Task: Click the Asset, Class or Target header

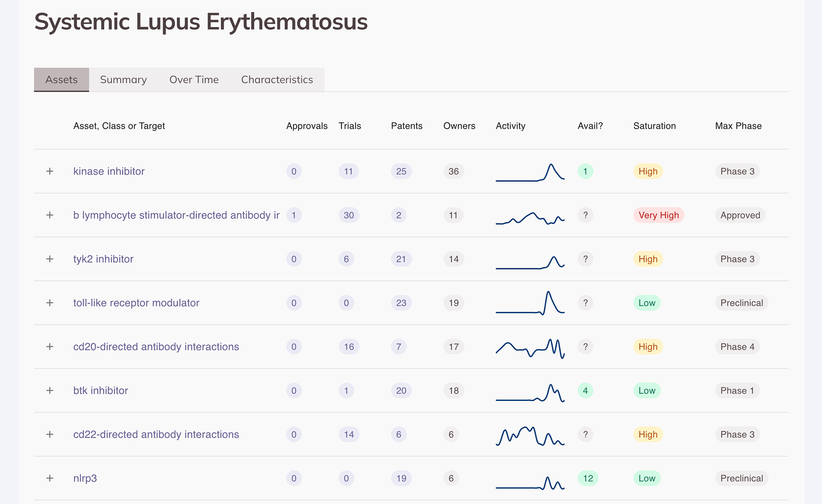Action: (x=119, y=126)
